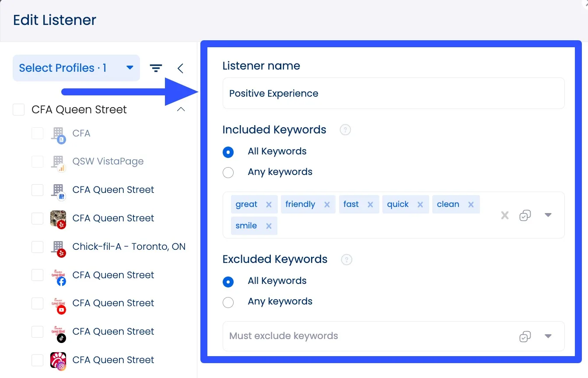Screen dimensions: 588x378
Task: Select 'Any keywords' under Included Keywords
Action: [228, 172]
